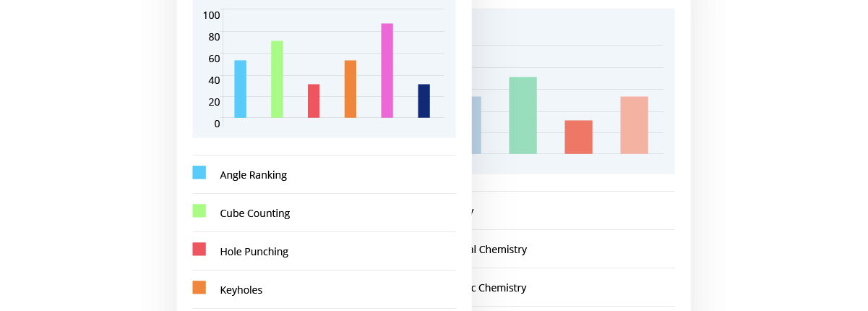This screenshot has width=868, height=311.
Task: Click the orange bar in left chart
Action: [351, 89]
